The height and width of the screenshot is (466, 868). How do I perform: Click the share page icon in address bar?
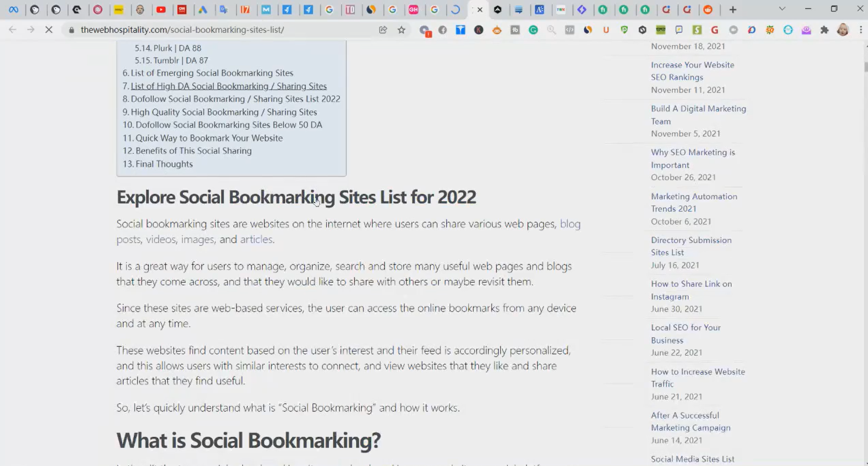click(383, 30)
